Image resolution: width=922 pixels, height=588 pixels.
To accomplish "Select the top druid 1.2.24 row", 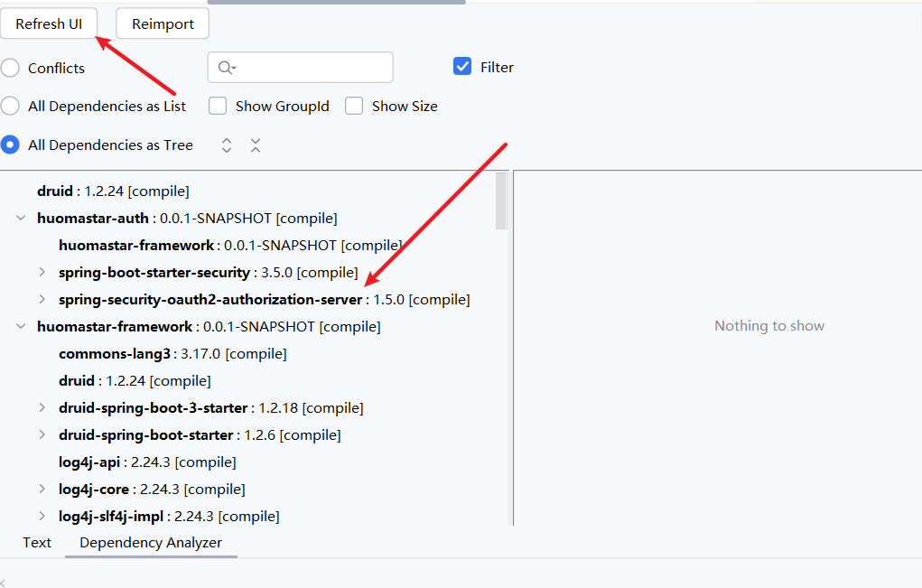I will (x=113, y=191).
